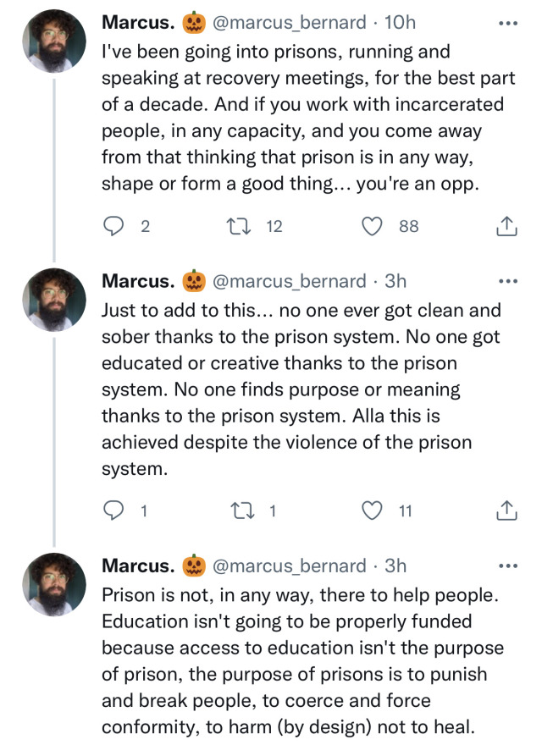Click @marcus_bernard handle on first tweet
The height and width of the screenshot is (756, 542).
point(290,21)
